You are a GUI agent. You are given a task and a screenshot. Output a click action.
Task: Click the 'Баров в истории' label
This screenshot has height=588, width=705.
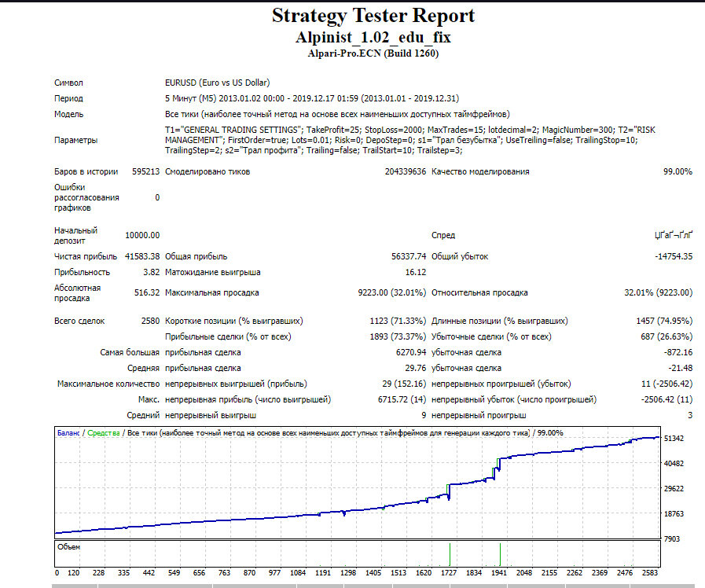pyautogui.click(x=86, y=171)
